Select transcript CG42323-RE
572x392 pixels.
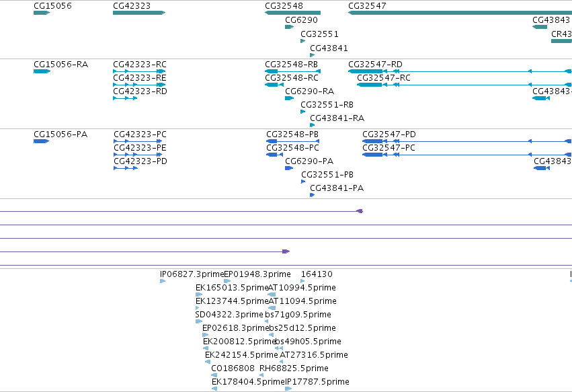coord(139,85)
